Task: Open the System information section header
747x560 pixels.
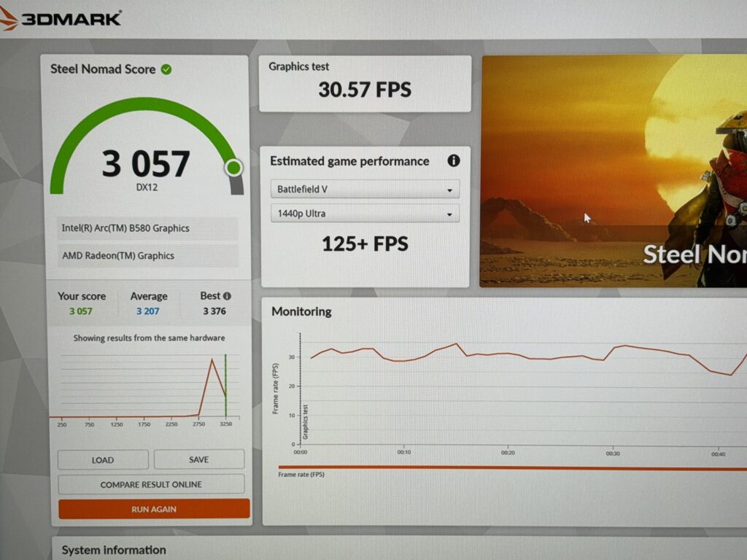Action: click(114, 550)
